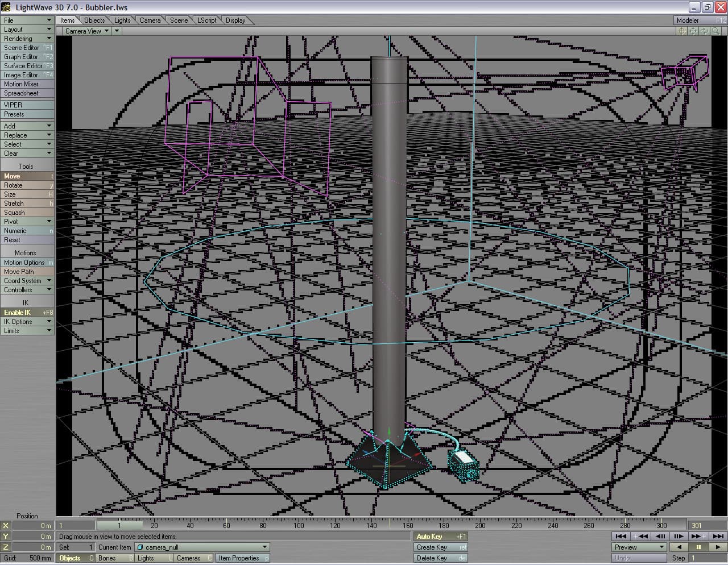Play animation forward
This screenshot has width=728, height=565.
(717, 547)
